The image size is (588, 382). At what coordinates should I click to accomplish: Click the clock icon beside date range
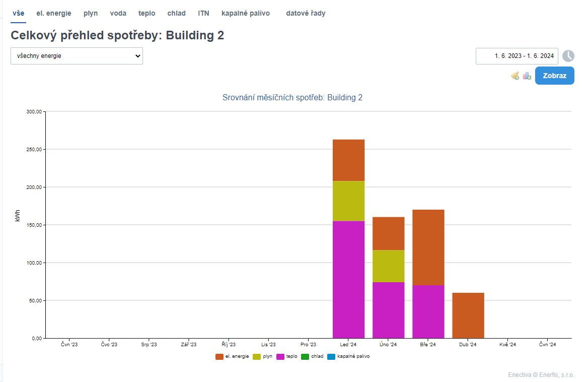568,56
